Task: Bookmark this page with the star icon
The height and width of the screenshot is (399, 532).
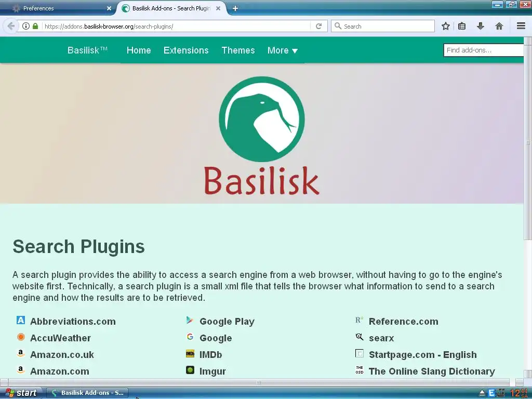Action: tap(445, 26)
